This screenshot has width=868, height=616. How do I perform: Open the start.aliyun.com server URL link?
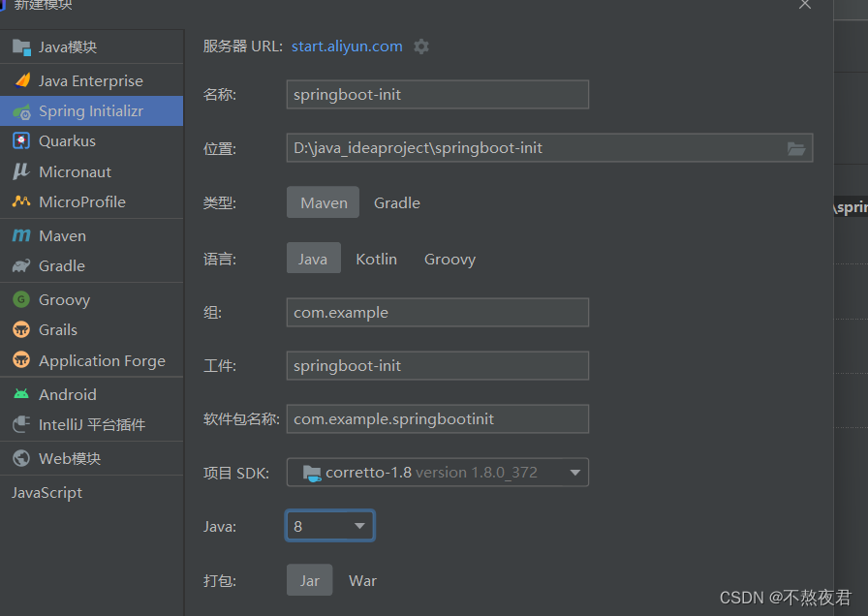tap(347, 46)
